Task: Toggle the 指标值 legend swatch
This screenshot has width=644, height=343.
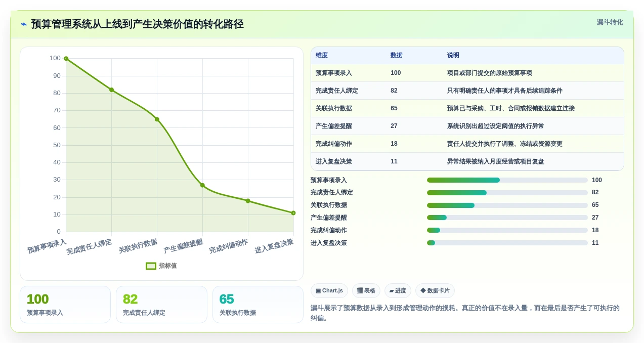Action: coord(151,266)
